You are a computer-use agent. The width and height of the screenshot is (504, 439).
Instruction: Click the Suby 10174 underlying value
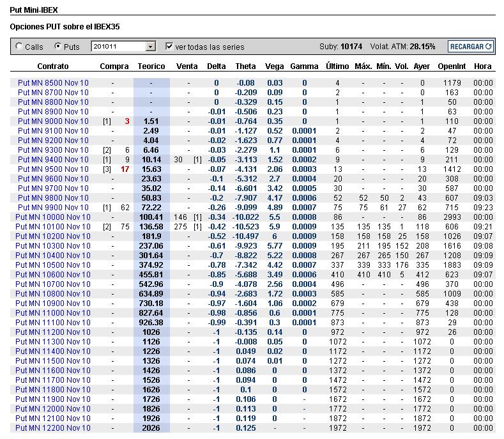(x=351, y=47)
